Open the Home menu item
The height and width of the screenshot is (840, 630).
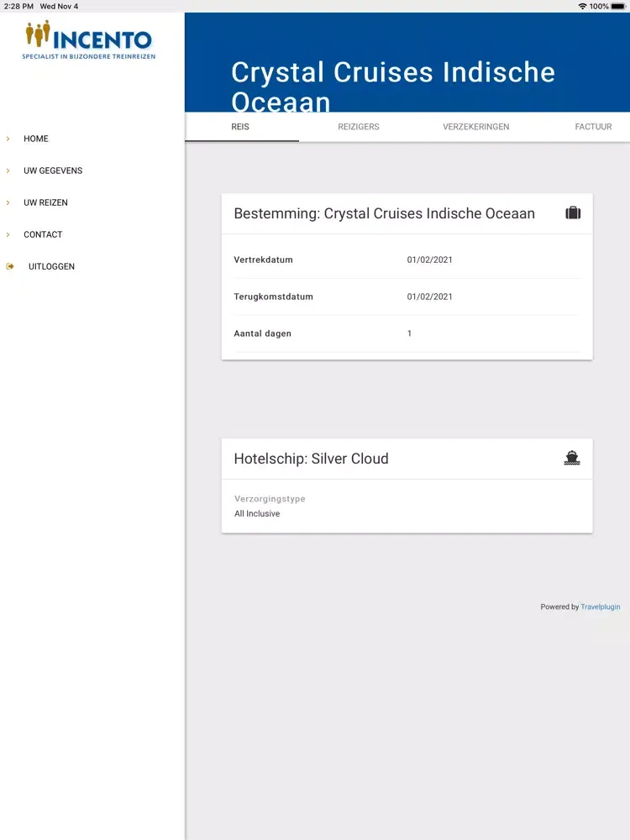click(x=36, y=139)
